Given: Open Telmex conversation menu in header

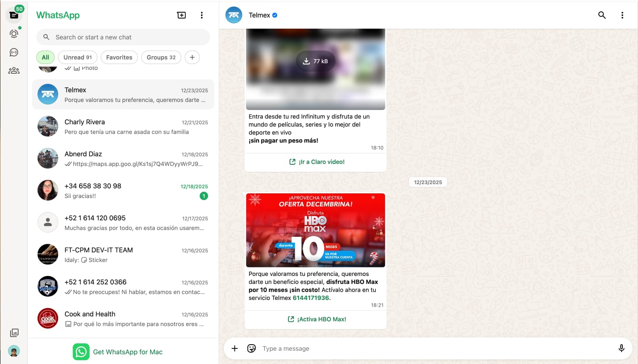Looking at the screenshot, I should pos(622,15).
